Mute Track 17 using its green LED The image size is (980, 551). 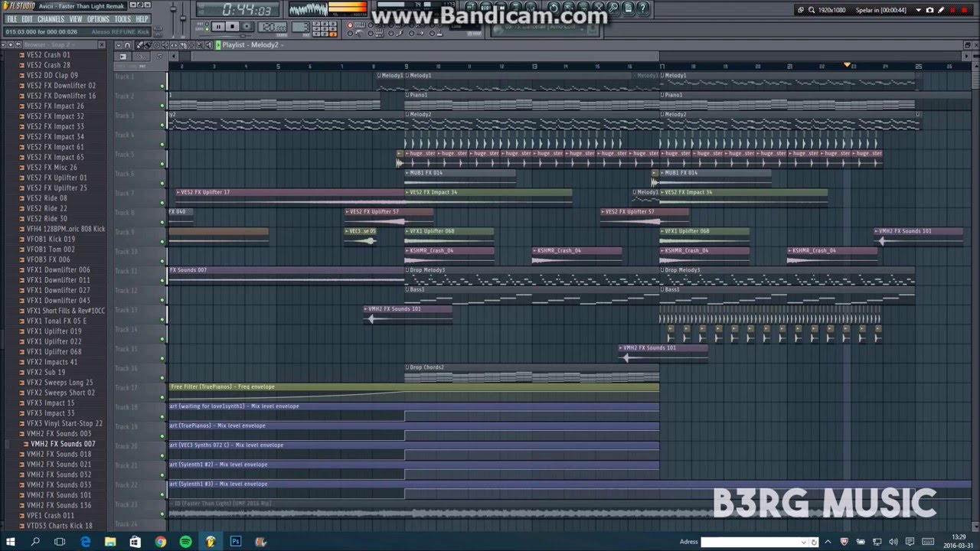(x=162, y=396)
